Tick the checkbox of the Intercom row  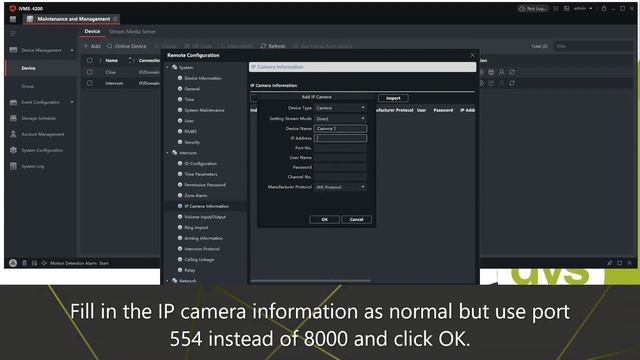pyautogui.click(x=89, y=83)
